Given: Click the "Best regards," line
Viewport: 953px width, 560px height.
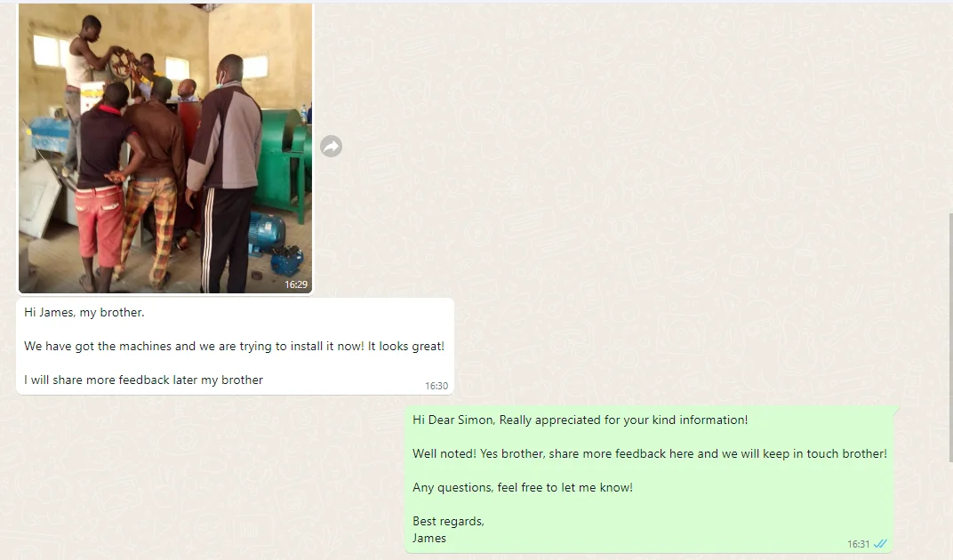Looking at the screenshot, I should click(448, 521).
